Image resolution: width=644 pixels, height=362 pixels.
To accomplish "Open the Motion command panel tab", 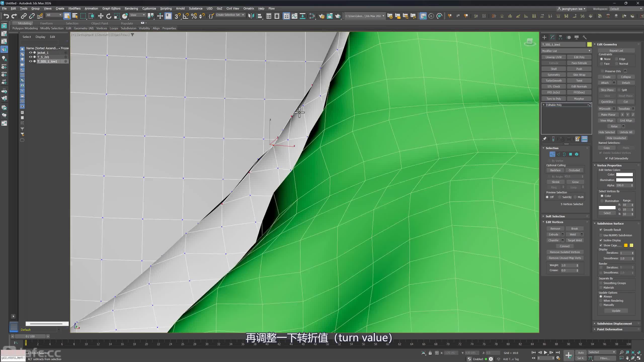I will (569, 37).
